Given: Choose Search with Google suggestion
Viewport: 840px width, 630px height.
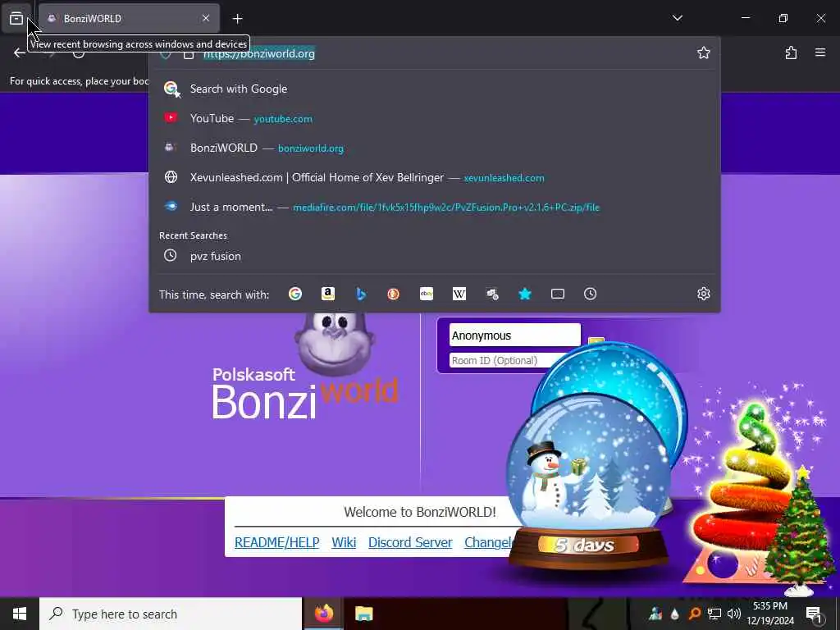Looking at the screenshot, I should pos(435,89).
